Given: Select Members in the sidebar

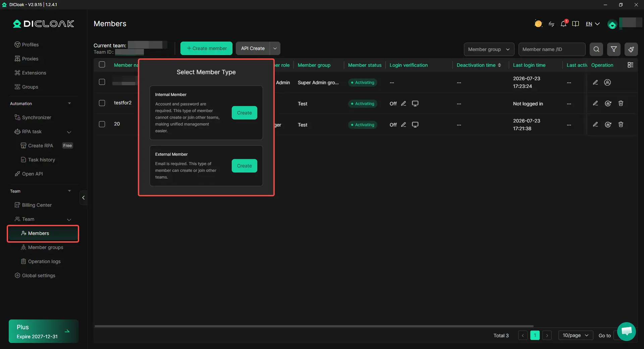Looking at the screenshot, I should (43, 233).
